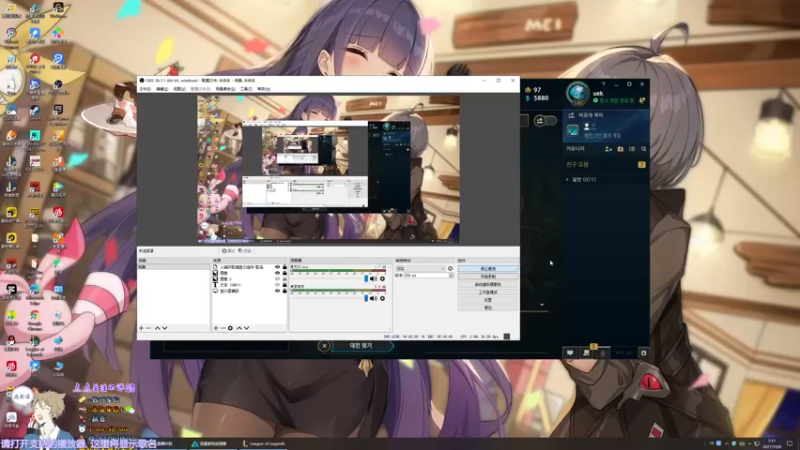Toggle visibility eye for the 显示器捕获 source
Viewport: 800px width, 450px height.
tap(278, 291)
